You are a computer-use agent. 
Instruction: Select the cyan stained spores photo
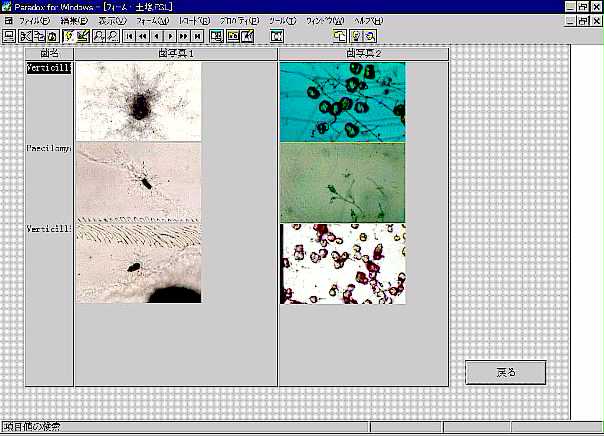342,102
